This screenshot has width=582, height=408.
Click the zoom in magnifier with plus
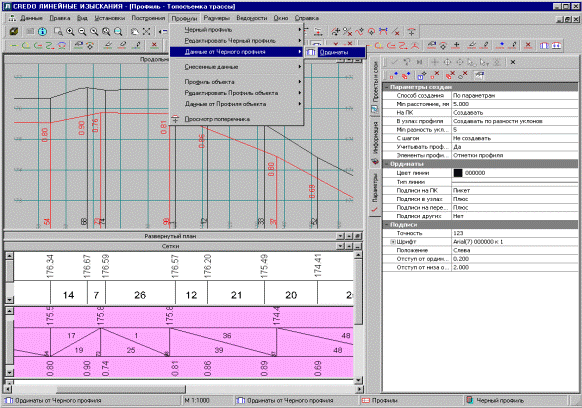[x=70, y=32]
